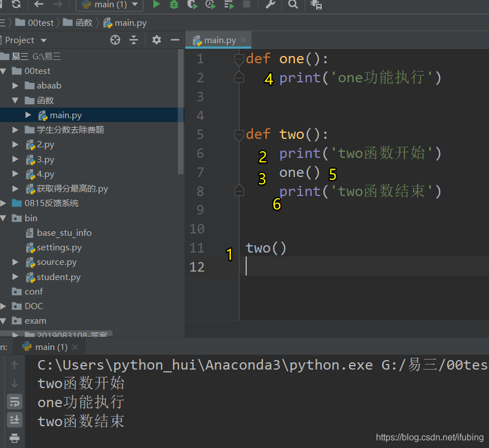Launch the profiler run icon

210,4
